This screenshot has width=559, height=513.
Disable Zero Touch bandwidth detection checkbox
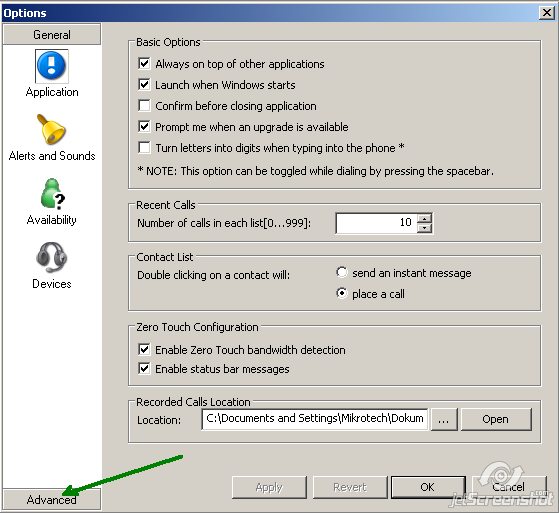[x=144, y=349]
